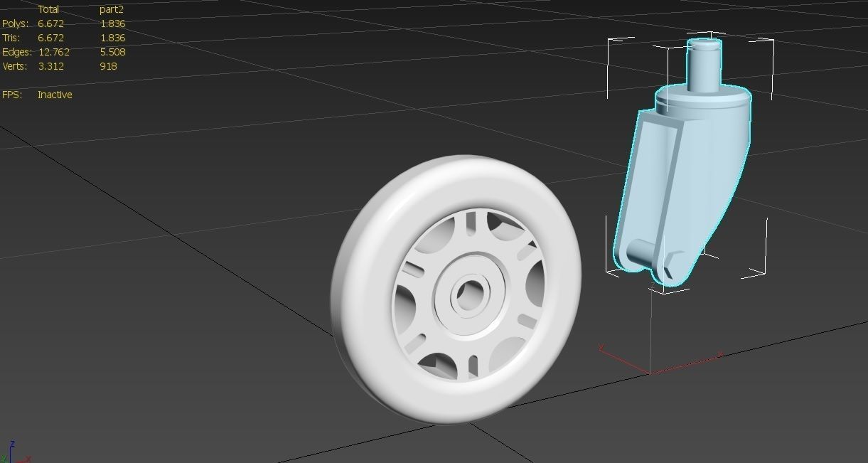Click the cylindrical stem atop the caster
The height and width of the screenshot is (463, 868).
pos(704,65)
